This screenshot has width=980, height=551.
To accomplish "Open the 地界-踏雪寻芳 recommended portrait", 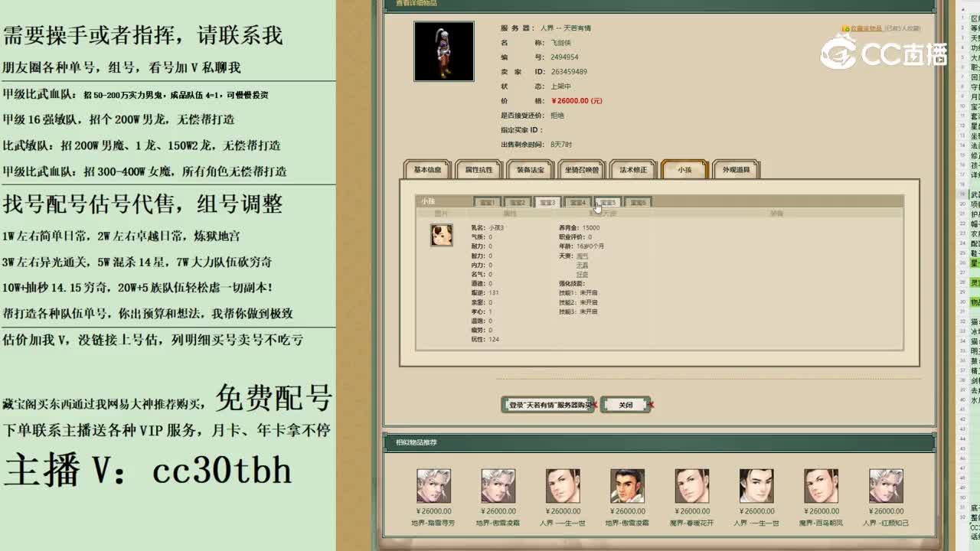I will pyautogui.click(x=433, y=486).
